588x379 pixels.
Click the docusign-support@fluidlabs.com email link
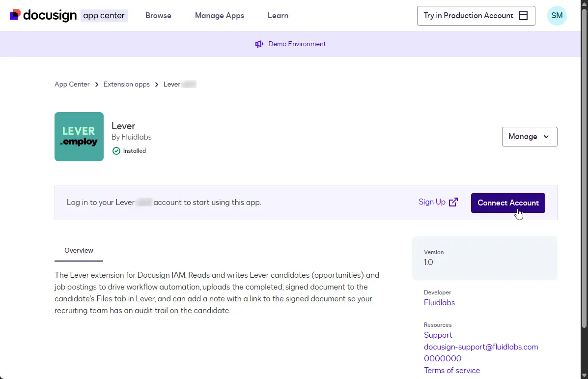coord(481,347)
